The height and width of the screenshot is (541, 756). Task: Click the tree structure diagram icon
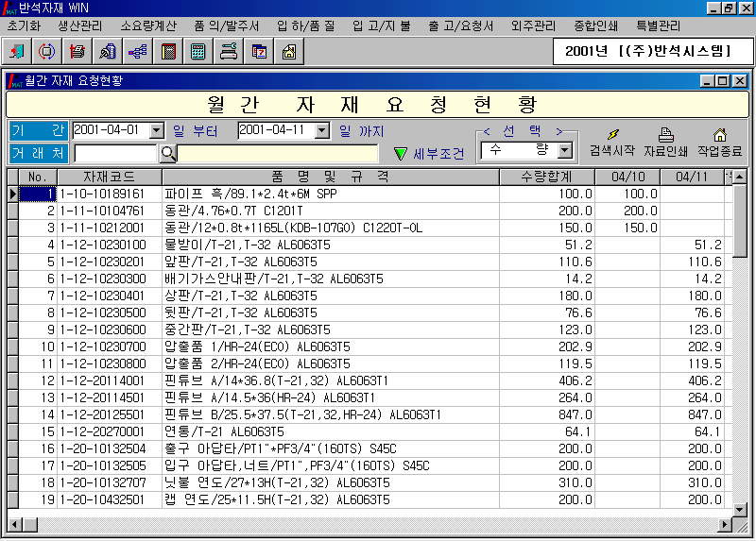(x=137, y=51)
